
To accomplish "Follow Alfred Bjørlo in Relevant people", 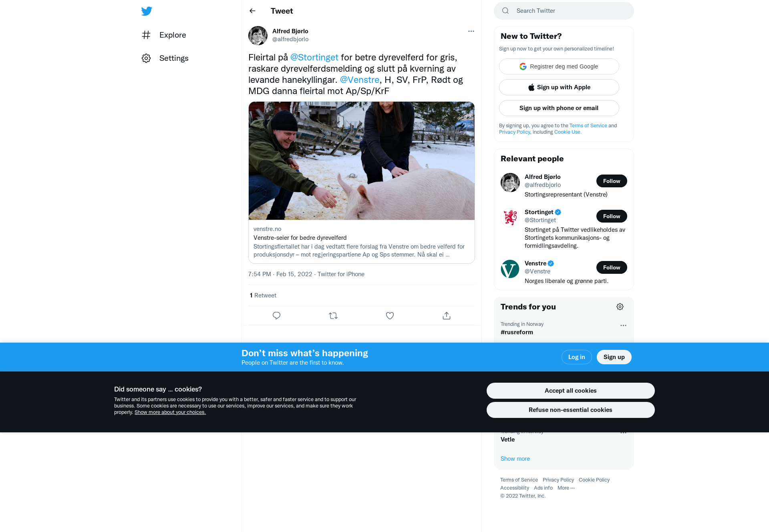I will pos(612,181).
